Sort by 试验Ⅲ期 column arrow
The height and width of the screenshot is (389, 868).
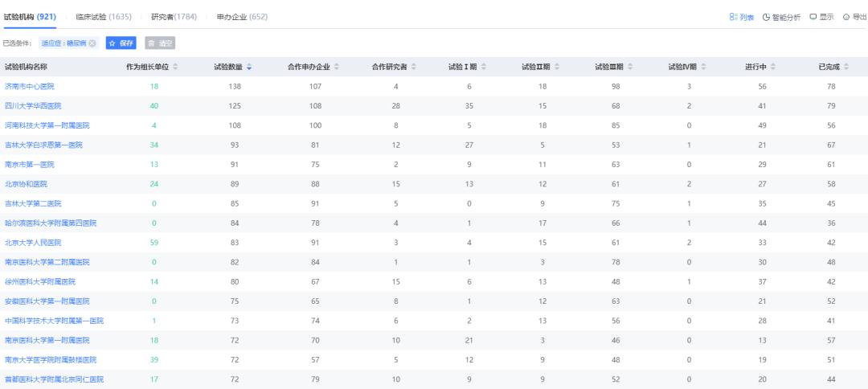(633, 67)
